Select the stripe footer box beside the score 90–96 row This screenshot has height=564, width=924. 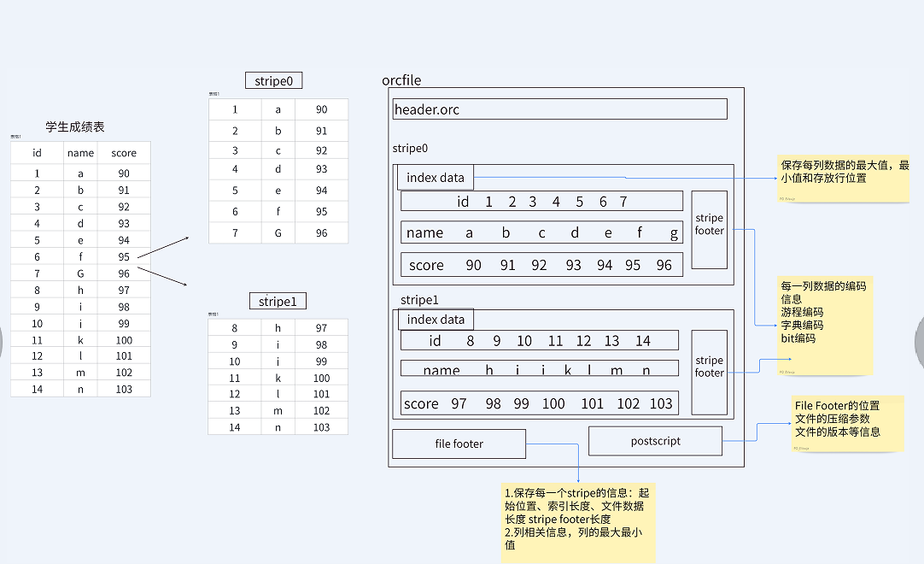click(709, 230)
